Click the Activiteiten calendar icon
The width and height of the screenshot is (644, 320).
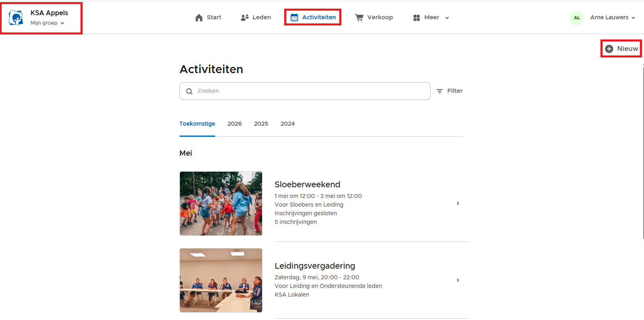pyautogui.click(x=294, y=18)
